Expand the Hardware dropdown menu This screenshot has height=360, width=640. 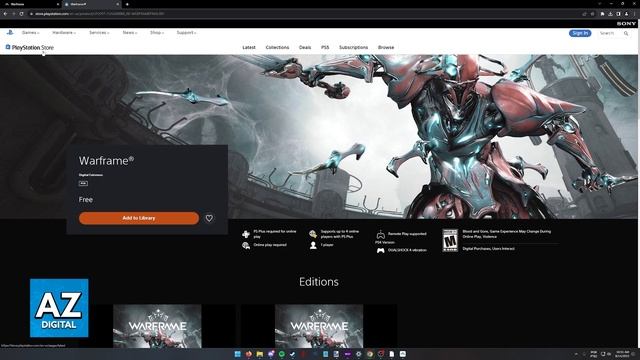(x=64, y=33)
